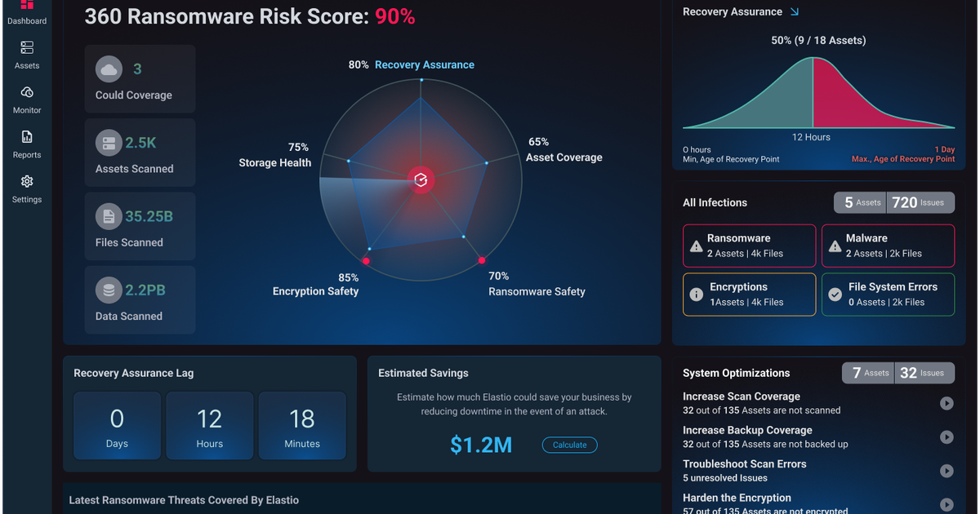Click the Calculate button for estimated savings
This screenshot has width=980, height=514.
(x=569, y=445)
